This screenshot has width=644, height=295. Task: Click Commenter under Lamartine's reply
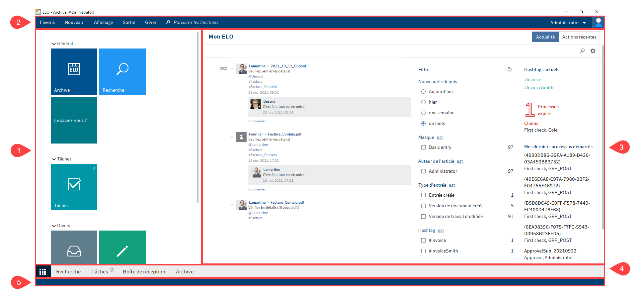point(257,189)
